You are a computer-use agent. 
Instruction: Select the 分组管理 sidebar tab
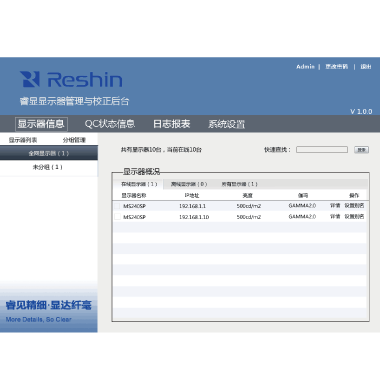[74, 140]
